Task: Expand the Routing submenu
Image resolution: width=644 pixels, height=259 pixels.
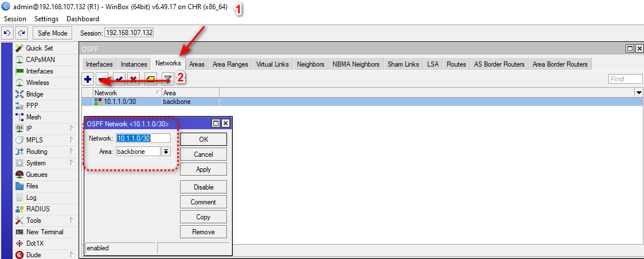Action: coord(37,152)
